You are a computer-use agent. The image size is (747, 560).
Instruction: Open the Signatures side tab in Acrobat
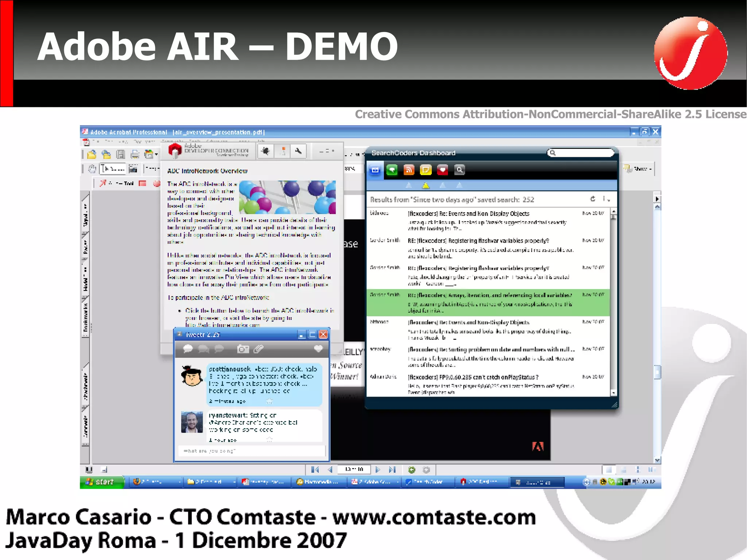tap(85, 213)
